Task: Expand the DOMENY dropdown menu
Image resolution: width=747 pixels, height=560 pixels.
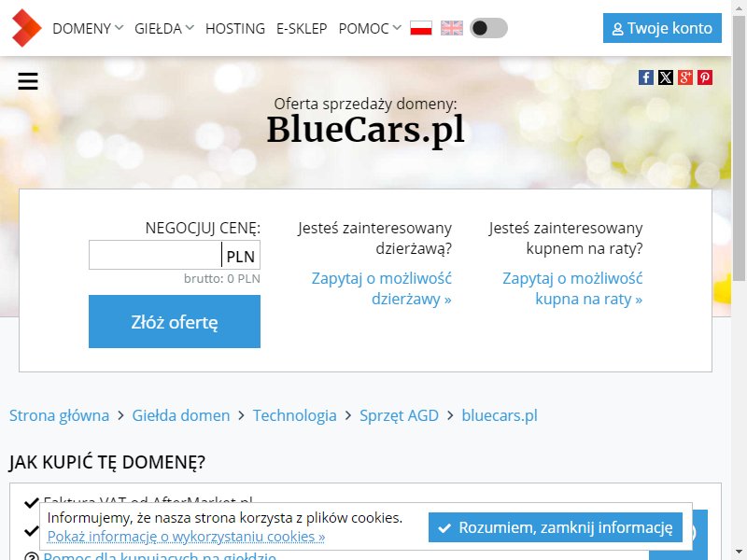Action: [88, 29]
